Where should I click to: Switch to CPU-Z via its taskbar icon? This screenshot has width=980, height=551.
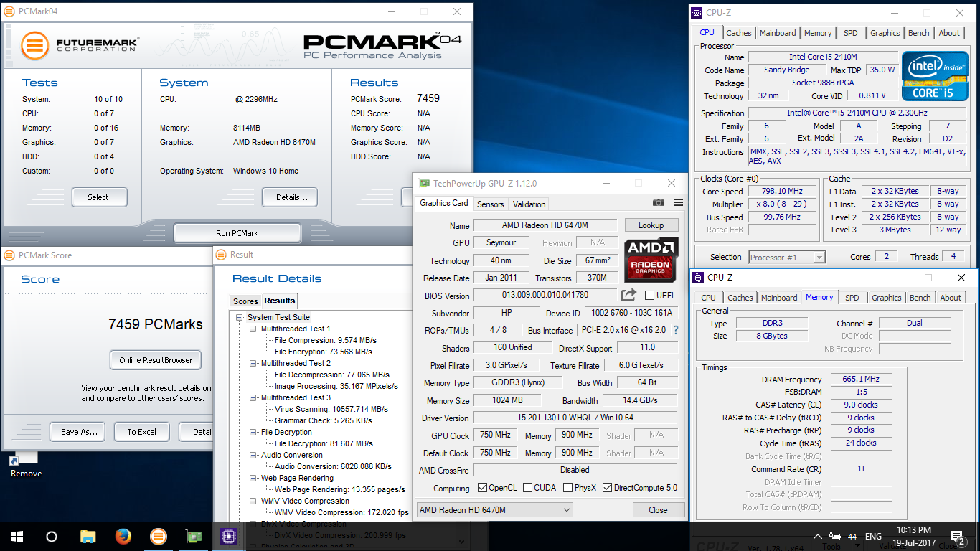coord(229,536)
